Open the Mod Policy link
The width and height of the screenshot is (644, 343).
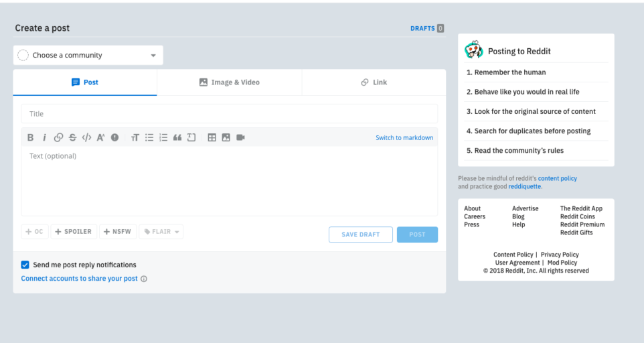(562, 263)
